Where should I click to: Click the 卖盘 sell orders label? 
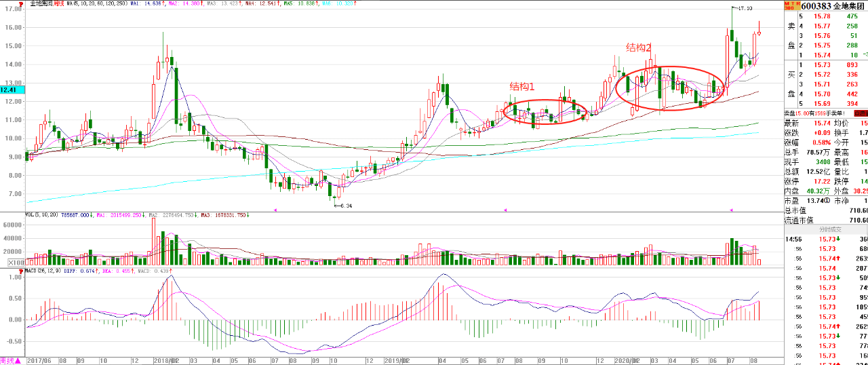pyautogui.click(x=790, y=35)
